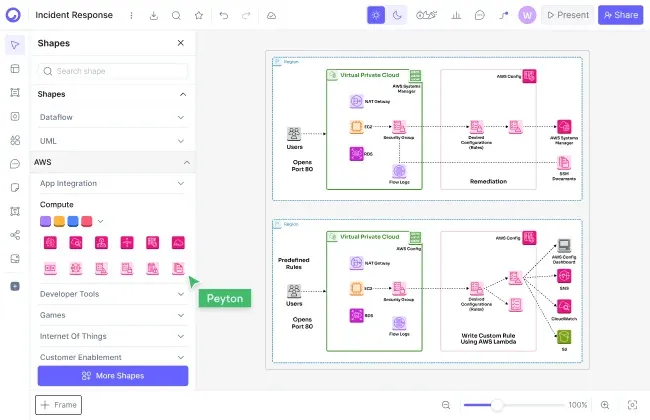Click the Compute category heading
This screenshot has width=650, height=420.
[56, 204]
